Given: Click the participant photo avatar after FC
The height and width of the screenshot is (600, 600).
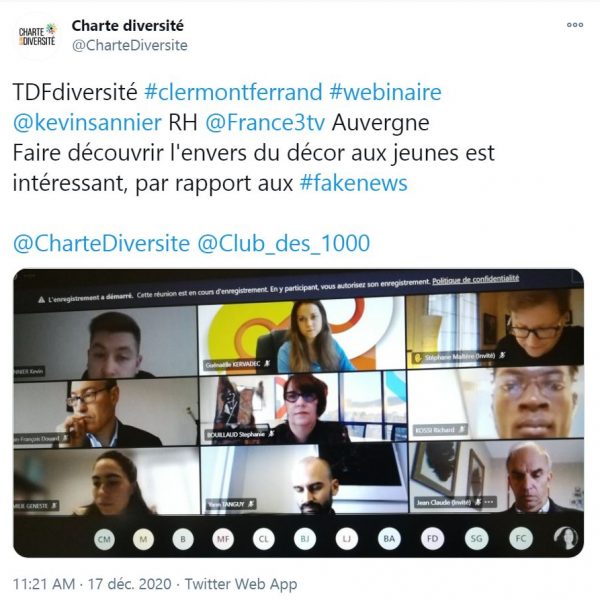Looking at the screenshot, I should tap(566, 537).
